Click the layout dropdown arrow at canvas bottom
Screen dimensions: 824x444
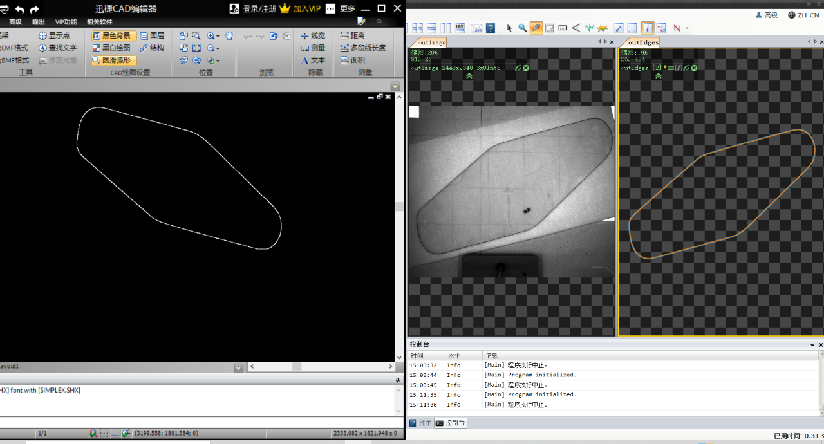(x=239, y=367)
